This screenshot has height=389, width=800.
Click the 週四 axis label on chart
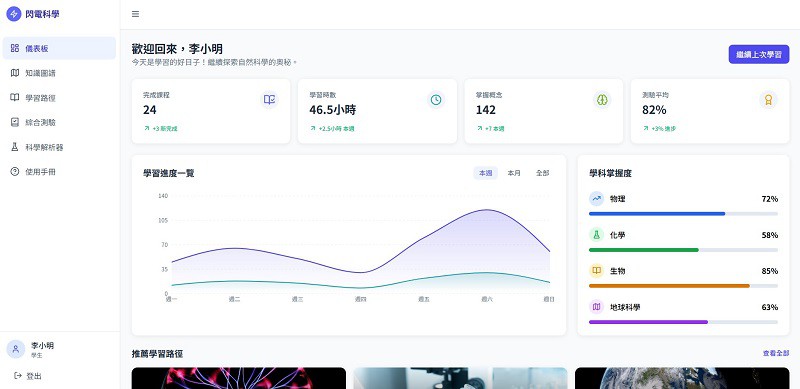point(361,299)
